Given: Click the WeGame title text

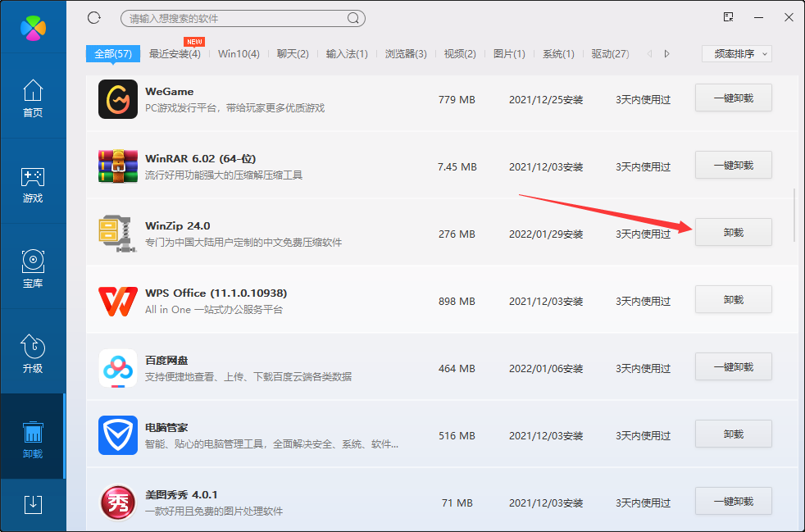Looking at the screenshot, I should tap(170, 92).
